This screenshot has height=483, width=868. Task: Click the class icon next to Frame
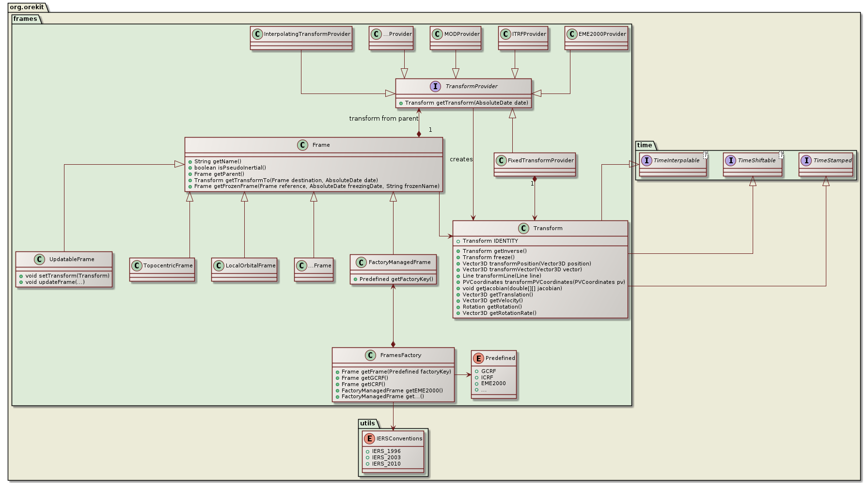(302, 145)
